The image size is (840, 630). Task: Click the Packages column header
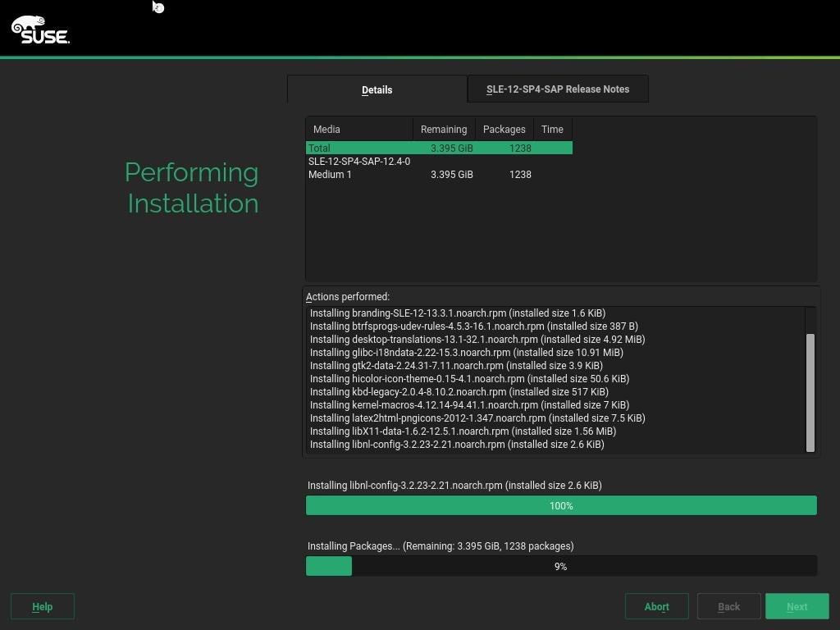(504, 129)
